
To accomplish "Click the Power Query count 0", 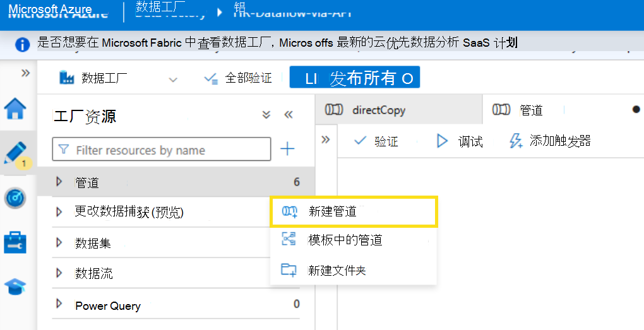I will click(297, 303).
